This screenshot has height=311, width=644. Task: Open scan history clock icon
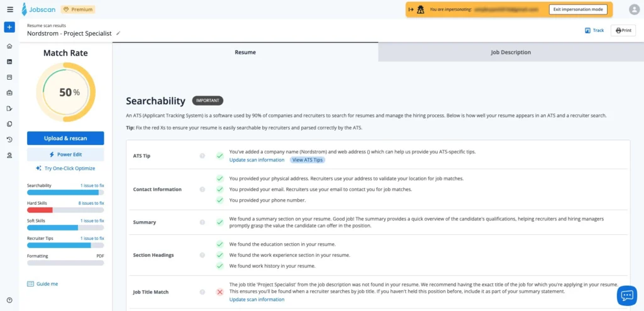[x=9, y=139]
